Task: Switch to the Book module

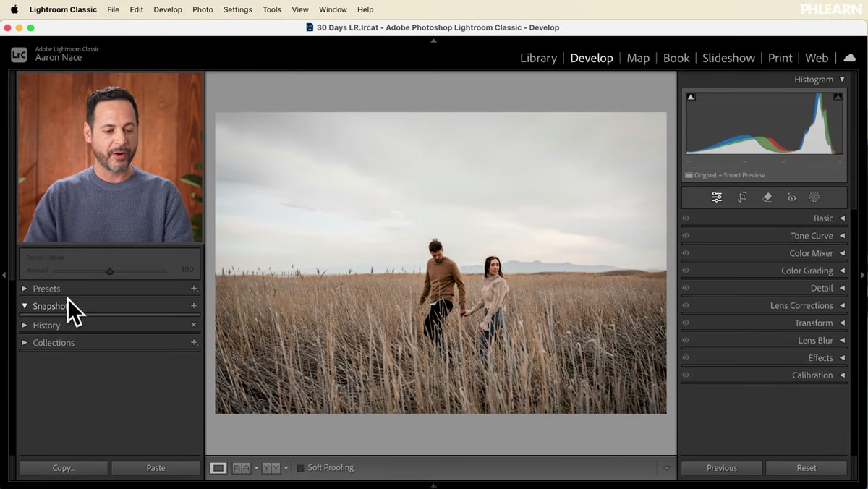Action: (x=676, y=58)
